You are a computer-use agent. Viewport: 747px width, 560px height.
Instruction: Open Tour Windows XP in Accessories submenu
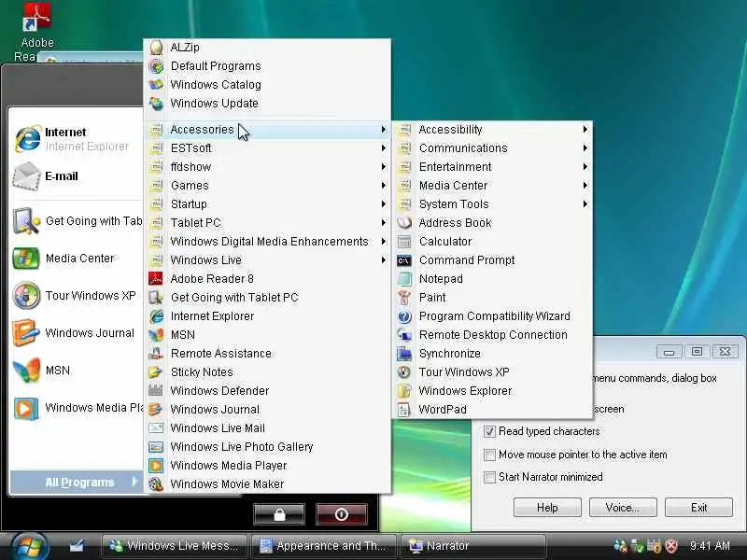point(492,371)
